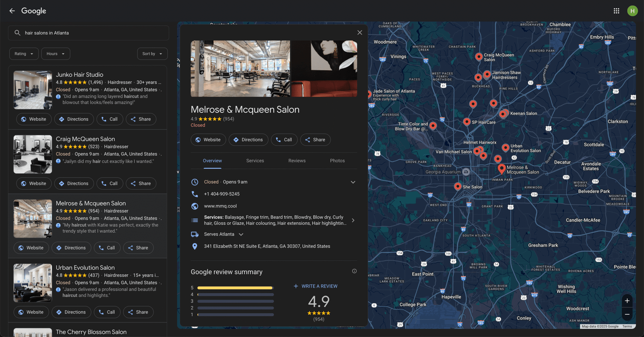Click the clock icon beside opening hours
The image size is (644, 337).
[195, 182]
